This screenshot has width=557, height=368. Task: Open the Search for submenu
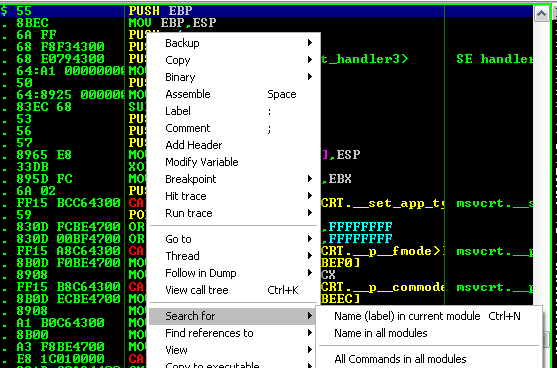[233, 316]
